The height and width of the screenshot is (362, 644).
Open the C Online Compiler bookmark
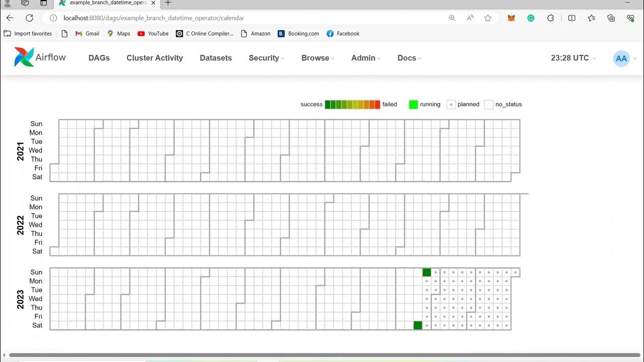(x=205, y=34)
